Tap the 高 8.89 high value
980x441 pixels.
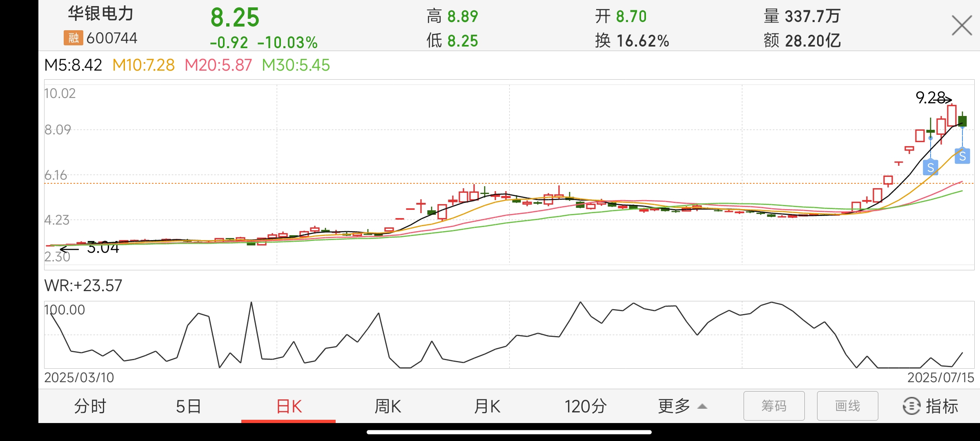(x=452, y=16)
